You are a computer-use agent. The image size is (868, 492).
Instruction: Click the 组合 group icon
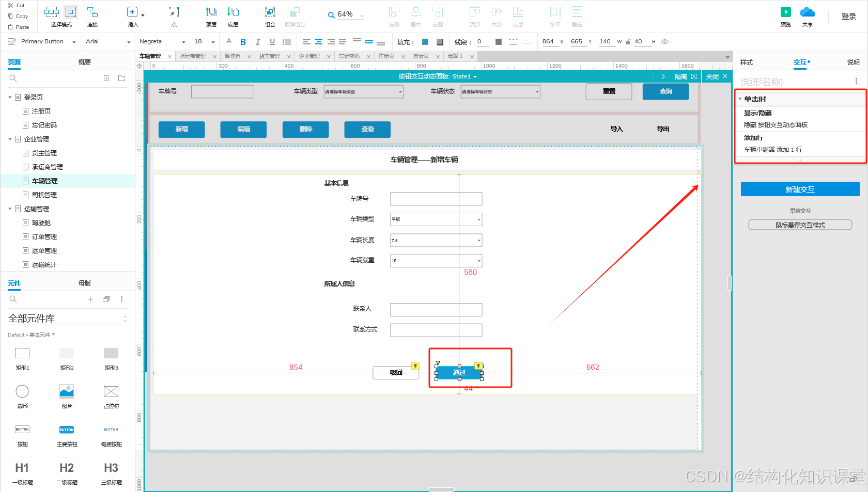point(270,12)
